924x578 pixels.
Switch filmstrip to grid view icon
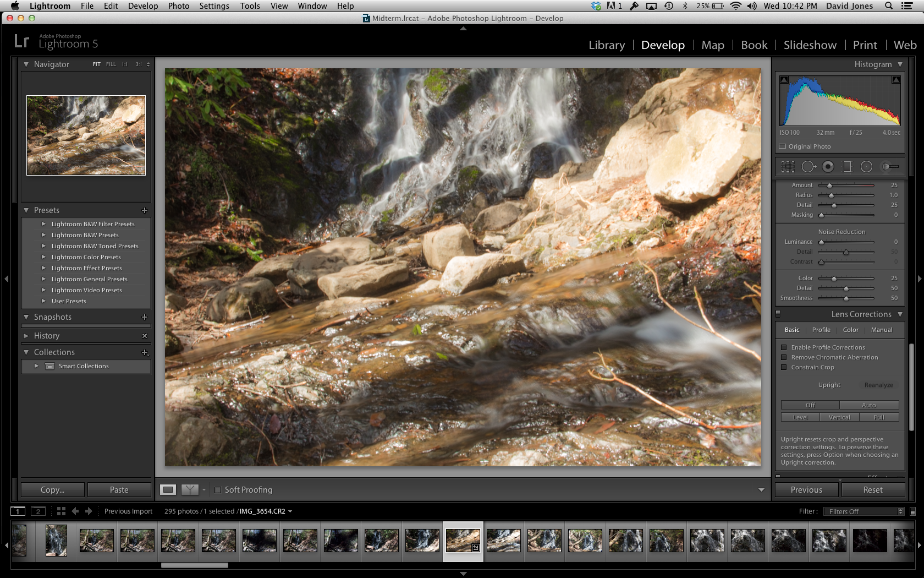pos(61,511)
